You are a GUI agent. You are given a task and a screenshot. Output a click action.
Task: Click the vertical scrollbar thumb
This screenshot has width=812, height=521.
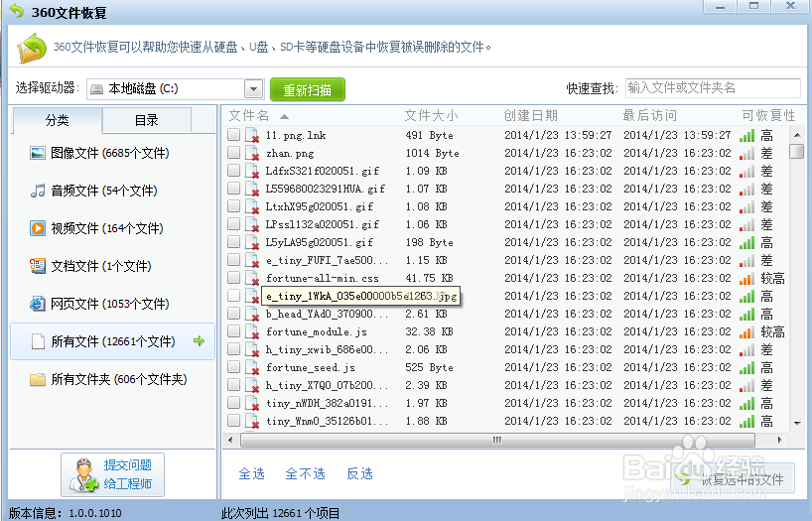(x=796, y=151)
